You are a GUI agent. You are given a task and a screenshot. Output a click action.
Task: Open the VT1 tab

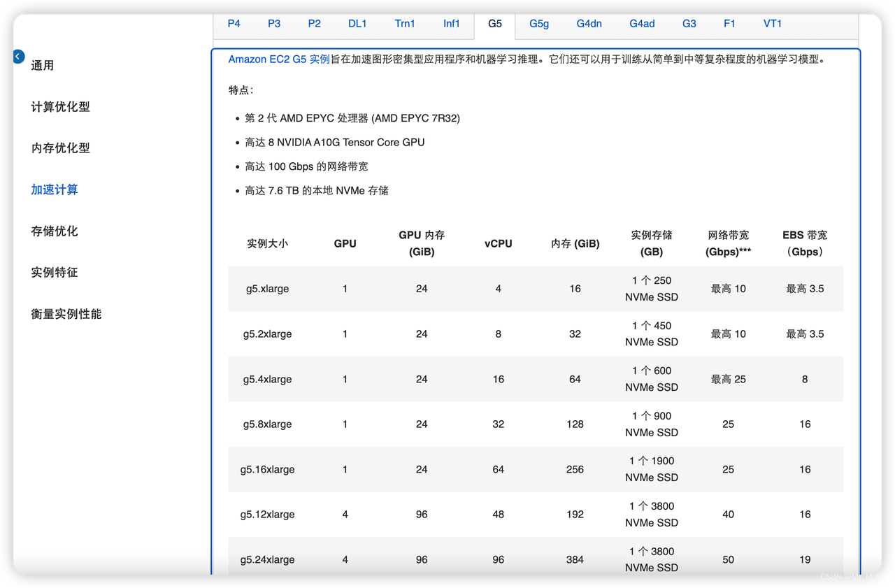(x=773, y=24)
